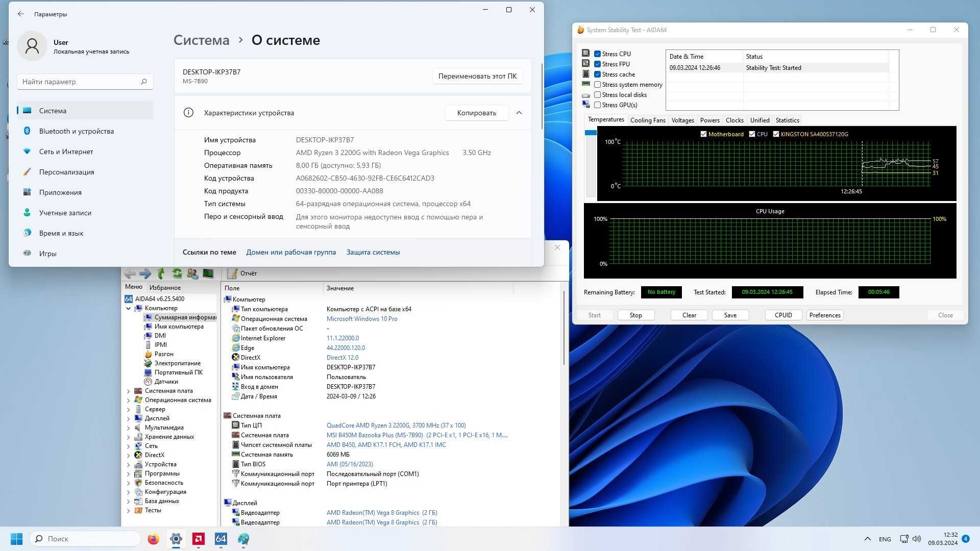980x551 pixels.
Task: Click the Clear button
Action: [689, 315]
